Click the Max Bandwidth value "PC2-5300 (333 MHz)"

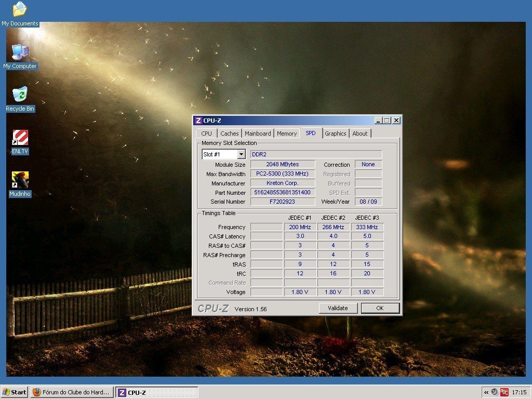click(x=283, y=174)
